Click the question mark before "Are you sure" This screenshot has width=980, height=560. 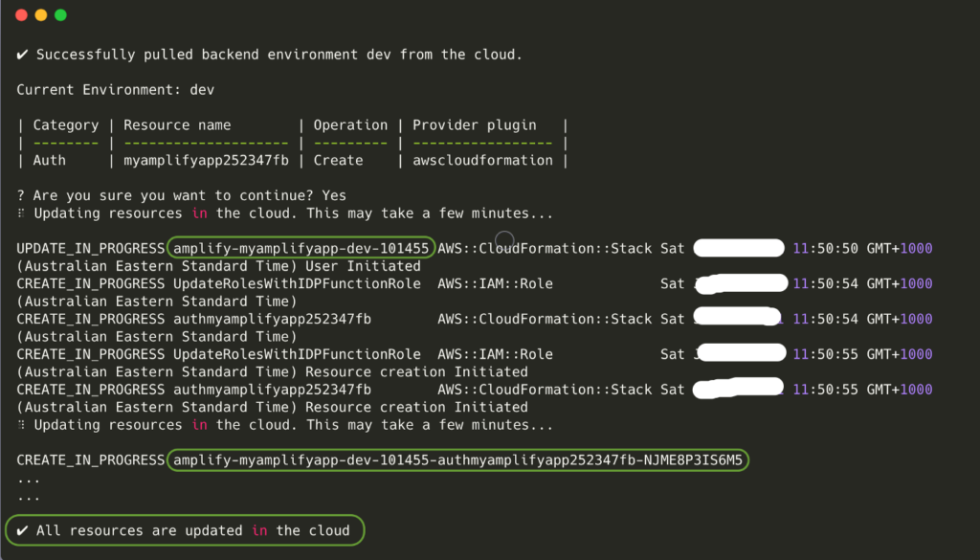click(21, 195)
